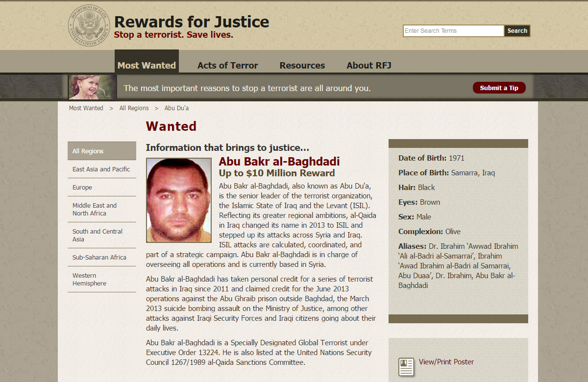
Task: Click the Most Wanted breadcrumb link
Action: [86, 108]
